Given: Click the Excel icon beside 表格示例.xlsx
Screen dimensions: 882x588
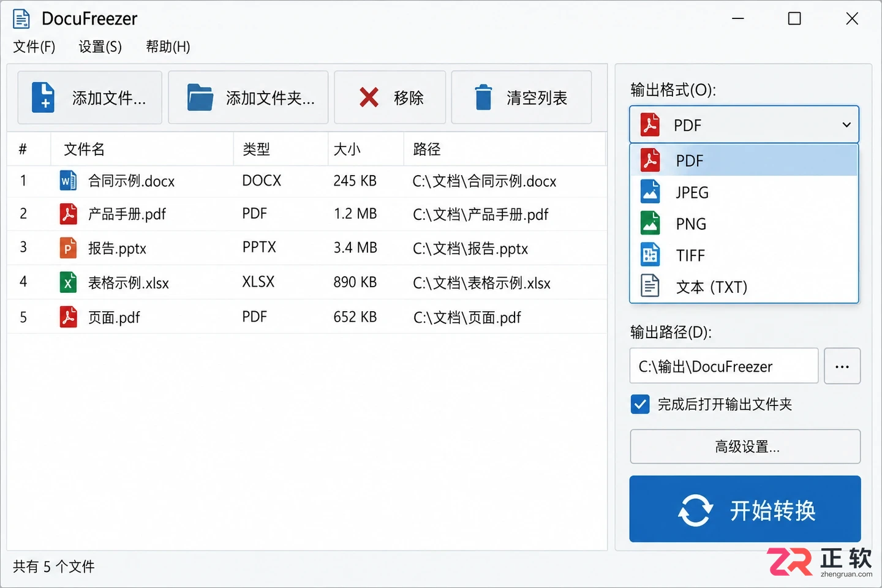Looking at the screenshot, I should point(68,282).
